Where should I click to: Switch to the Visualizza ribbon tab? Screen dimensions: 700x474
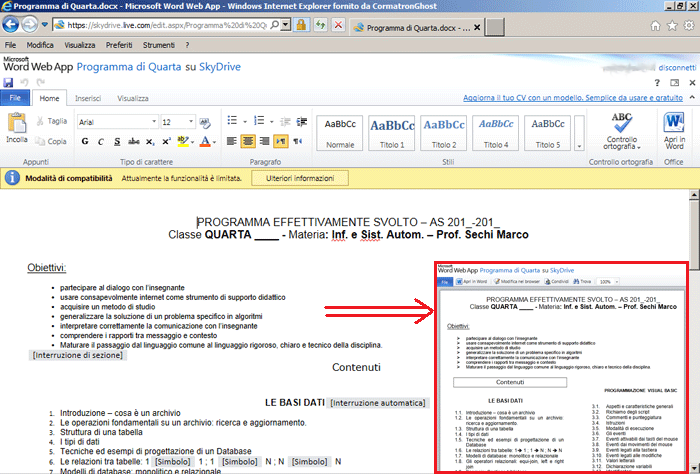pos(133,98)
